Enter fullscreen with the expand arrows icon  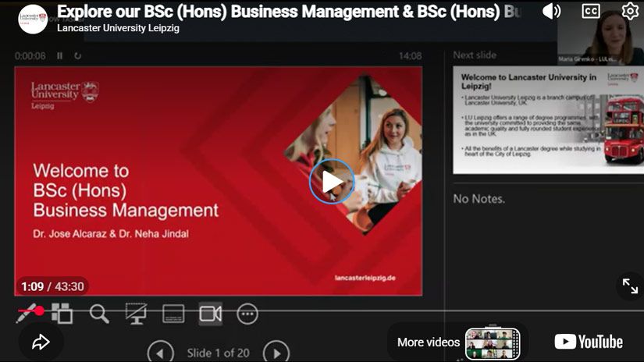click(x=630, y=286)
